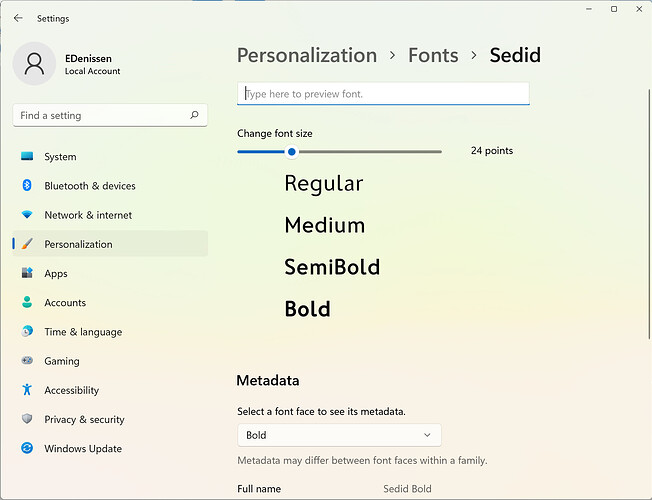Screen dimensions: 652x500
Task: Open the System settings icon
Action: click(x=27, y=157)
